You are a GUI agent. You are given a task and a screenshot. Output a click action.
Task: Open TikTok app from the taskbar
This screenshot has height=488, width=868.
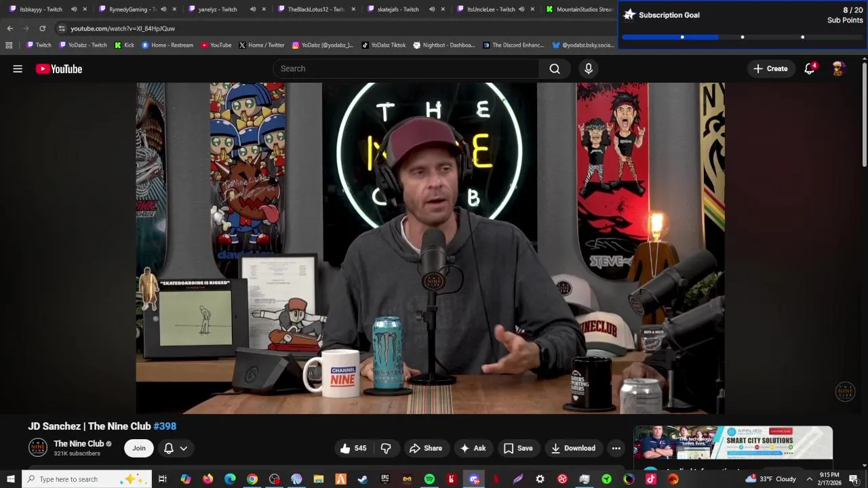pos(651,479)
